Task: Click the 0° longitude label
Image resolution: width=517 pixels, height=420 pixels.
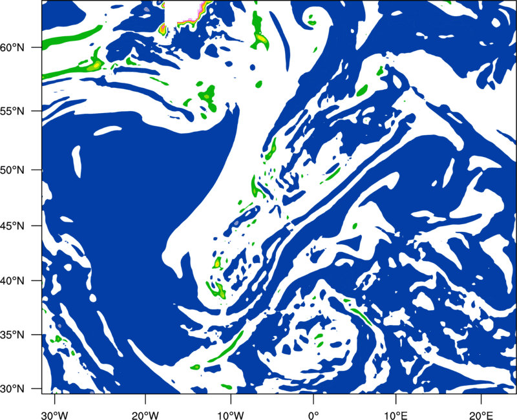Action: pyautogui.click(x=313, y=415)
